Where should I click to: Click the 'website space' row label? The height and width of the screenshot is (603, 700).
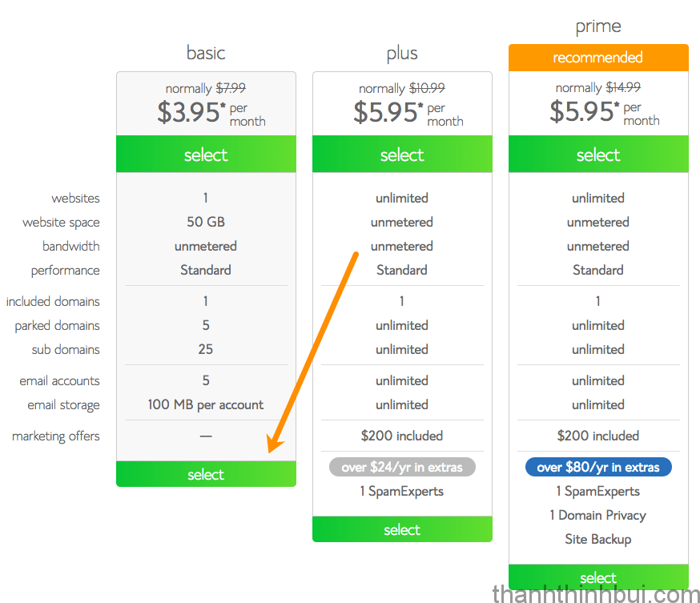click(61, 223)
